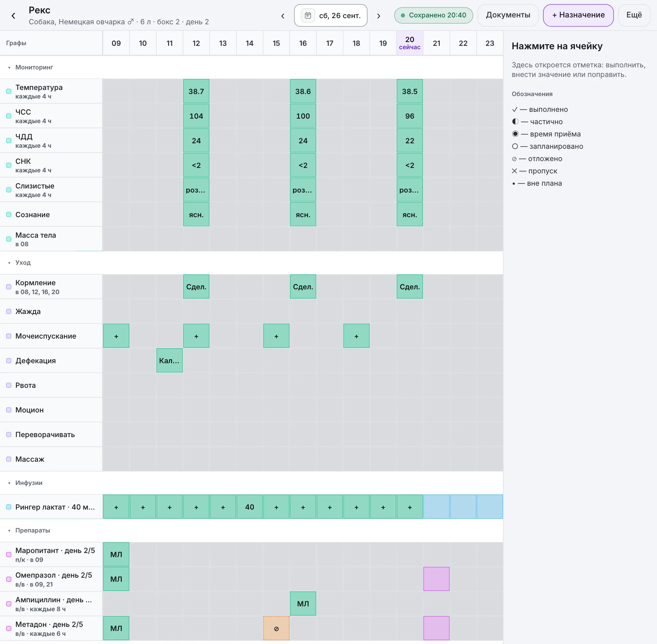Open the Температура 38.7 cell
The width and height of the screenshot is (657, 644).
(x=196, y=91)
